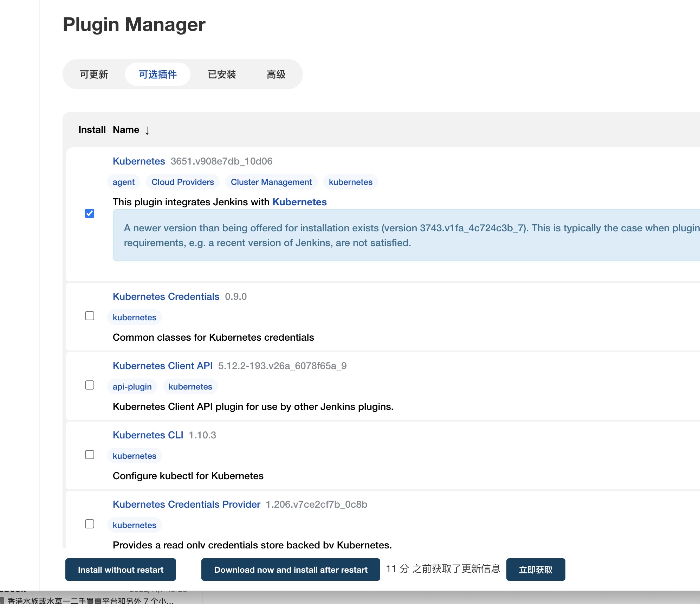Open the Kubernetes plugin title link

(x=139, y=161)
